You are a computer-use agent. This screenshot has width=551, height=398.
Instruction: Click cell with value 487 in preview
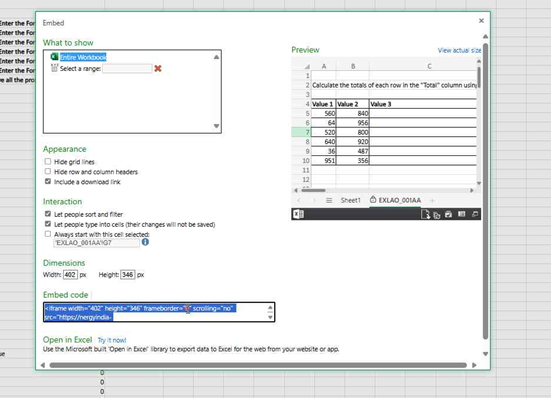[x=353, y=151]
